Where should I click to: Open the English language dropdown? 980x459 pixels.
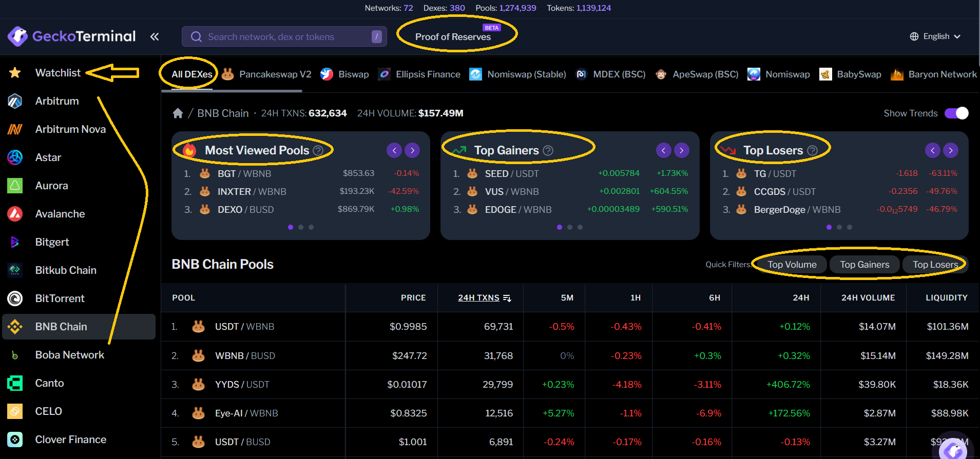(935, 36)
